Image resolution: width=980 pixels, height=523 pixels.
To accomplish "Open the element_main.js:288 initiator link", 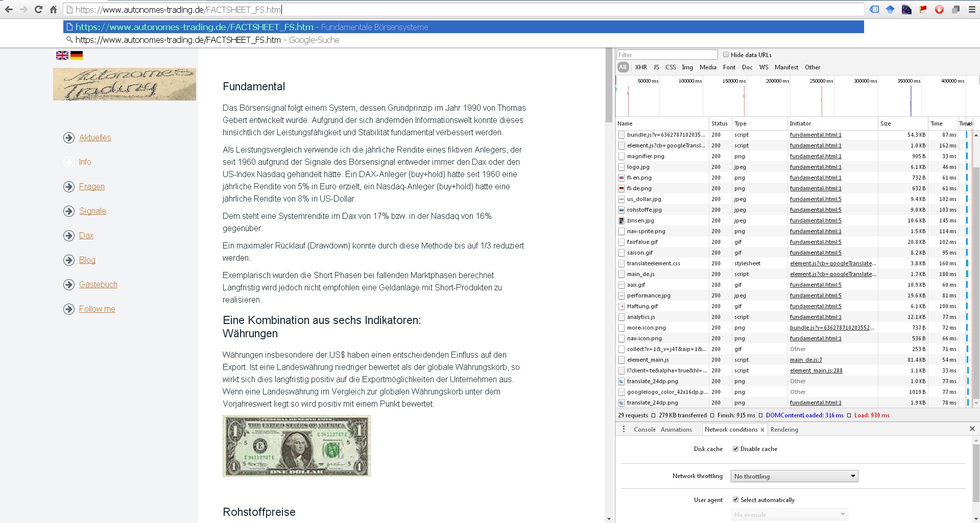I will pyautogui.click(x=816, y=370).
